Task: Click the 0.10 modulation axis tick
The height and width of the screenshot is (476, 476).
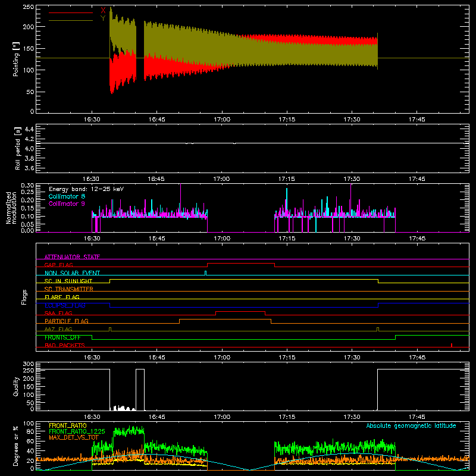Action: 27,216
